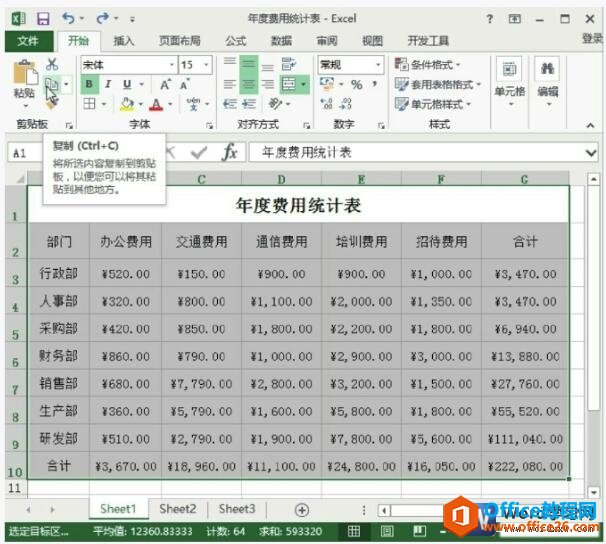Click align left icon
This screenshot has width=606, height=544.
click(x=230, y=84)
